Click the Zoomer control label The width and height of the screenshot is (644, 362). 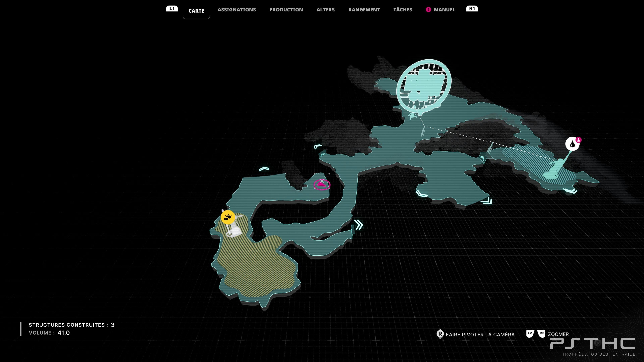[x=558, y=334]
